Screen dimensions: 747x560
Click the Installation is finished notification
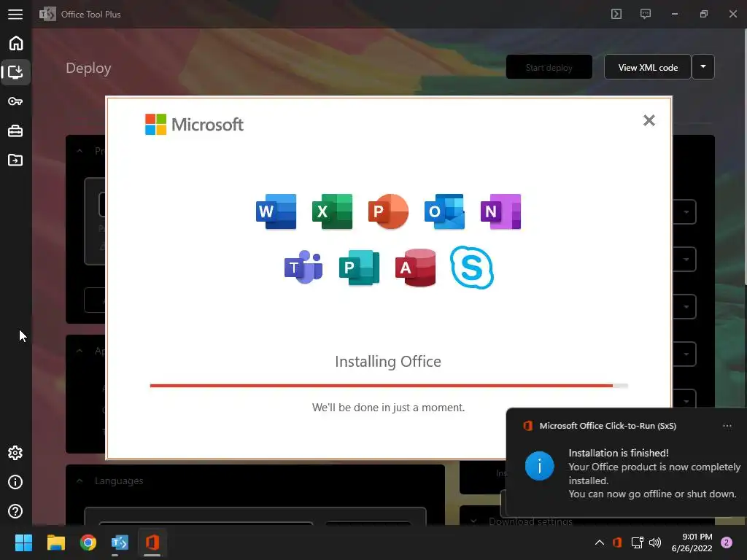point(627,462)
